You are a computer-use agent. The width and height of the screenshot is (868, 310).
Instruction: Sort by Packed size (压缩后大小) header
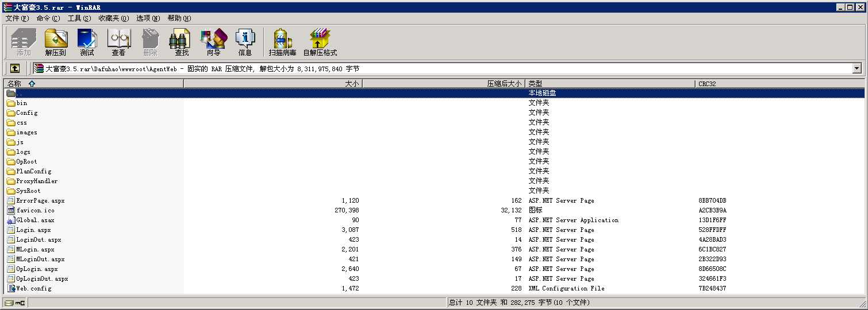444,84
